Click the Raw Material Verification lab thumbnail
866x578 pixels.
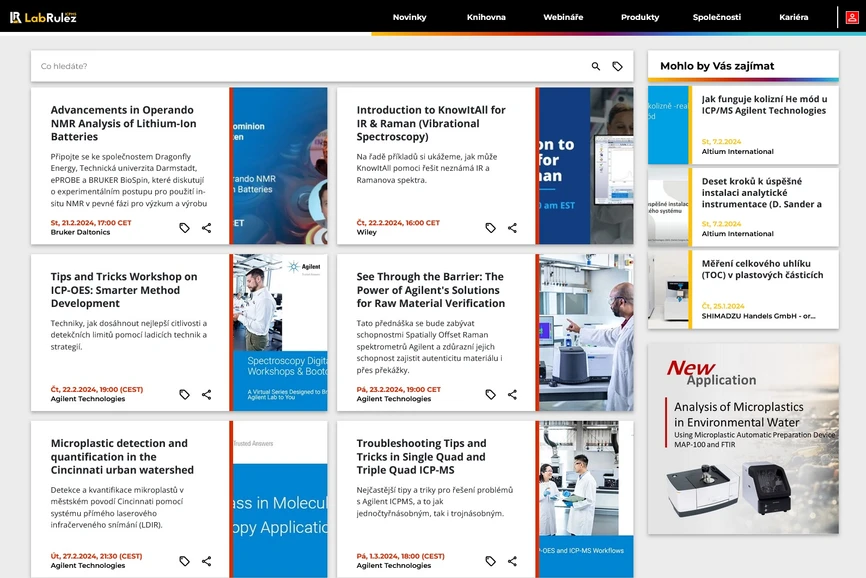[586, 332]
